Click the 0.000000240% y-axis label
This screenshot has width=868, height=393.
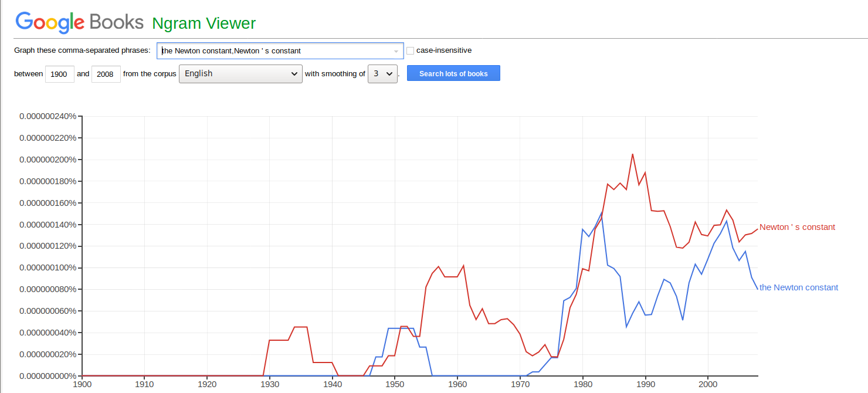48,116
